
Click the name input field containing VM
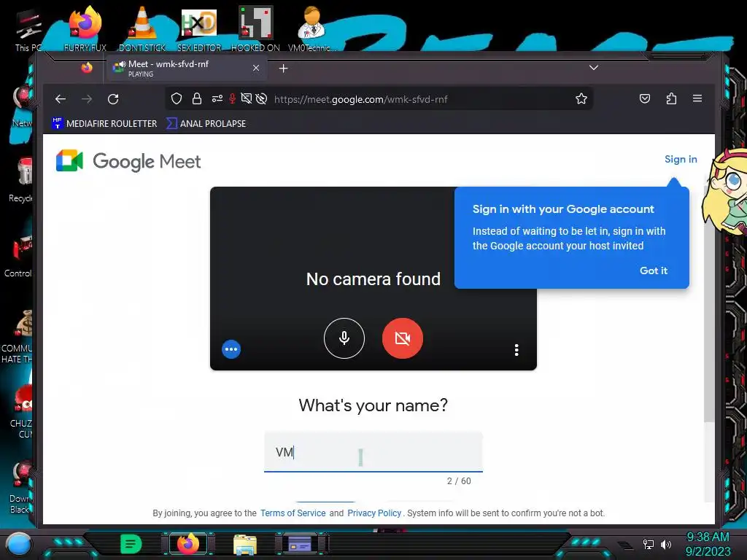[373, 452]
